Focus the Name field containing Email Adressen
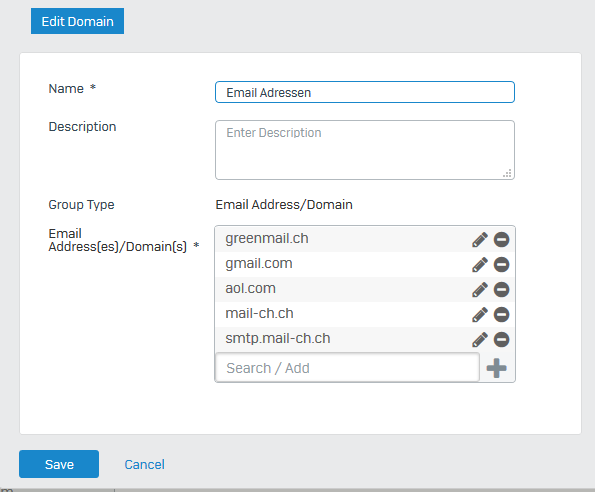Image resolution: width=595 pixels, height=492 pixels. pyautogui.click(x=365, y=92)
